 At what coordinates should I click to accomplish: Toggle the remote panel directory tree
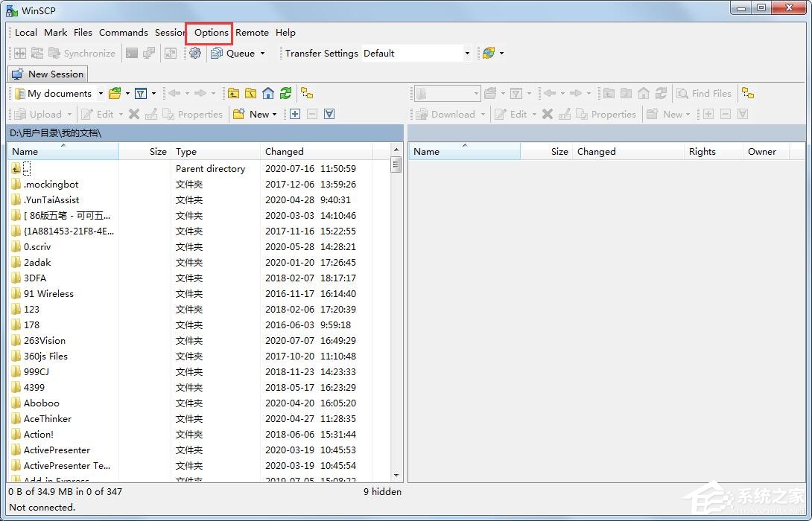tap(748, 94)
